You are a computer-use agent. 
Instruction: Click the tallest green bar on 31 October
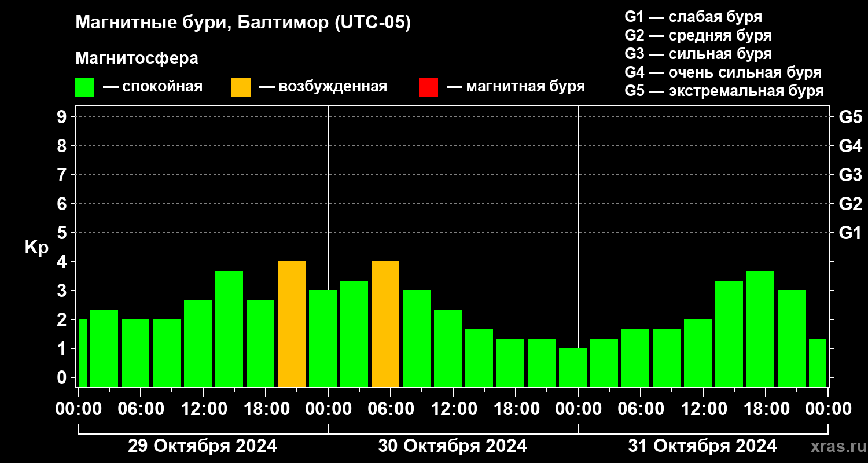[760, 329]
